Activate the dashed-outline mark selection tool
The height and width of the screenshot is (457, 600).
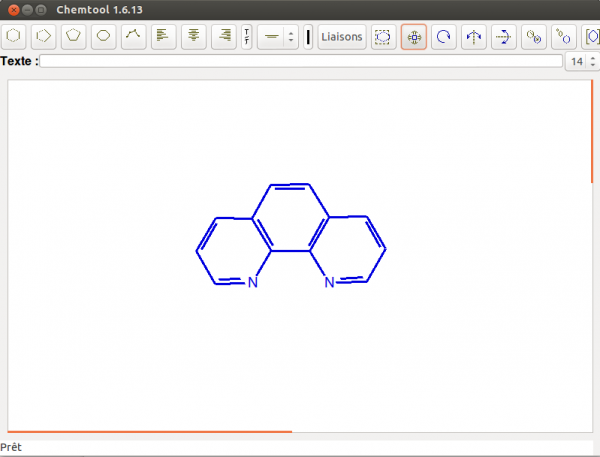(383, 37)
